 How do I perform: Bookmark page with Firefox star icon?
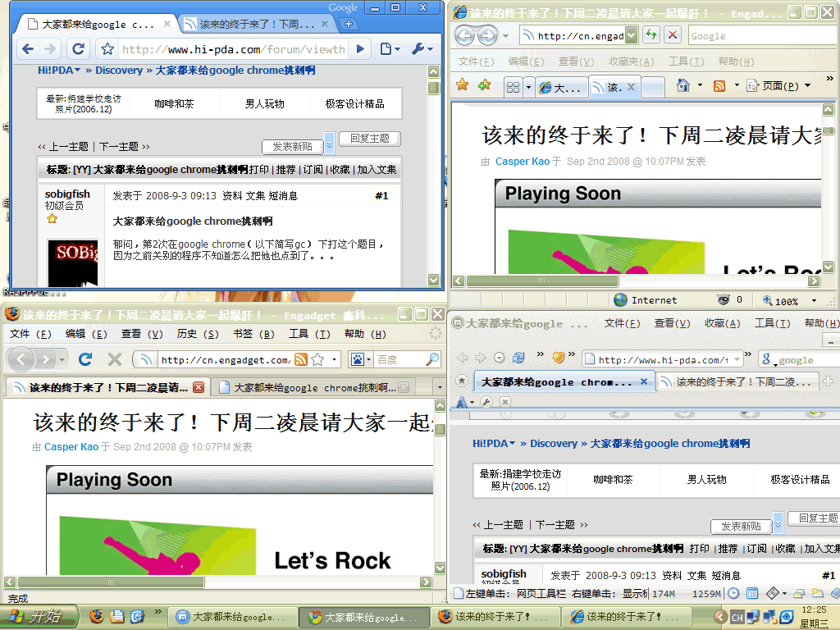317,359
